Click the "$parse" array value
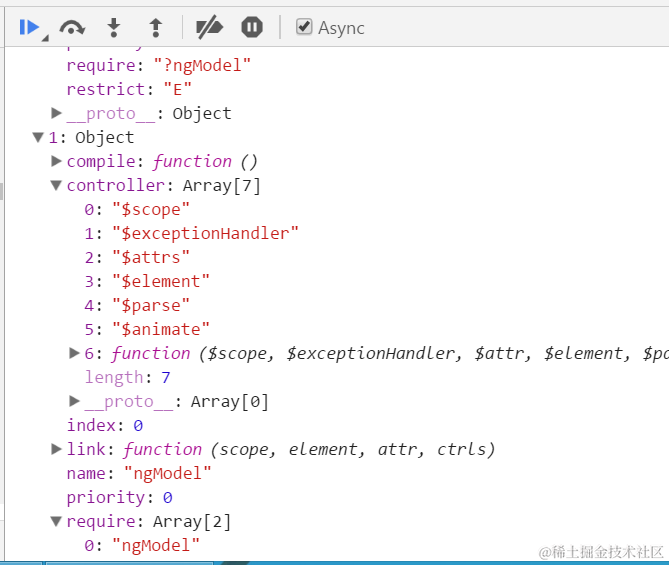This screenshot has width=669, height=565. tap(151, 305)
